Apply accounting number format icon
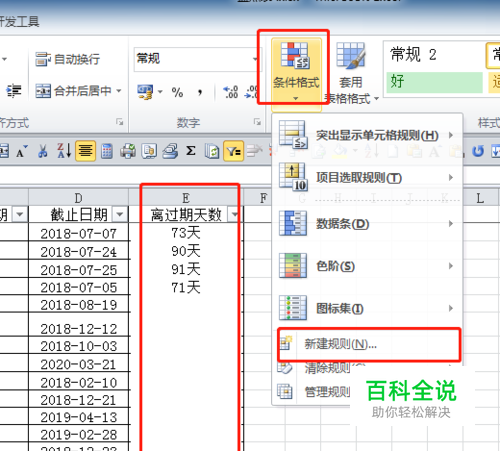This screenshot has width=500, height=451. (x=145, y=92)
